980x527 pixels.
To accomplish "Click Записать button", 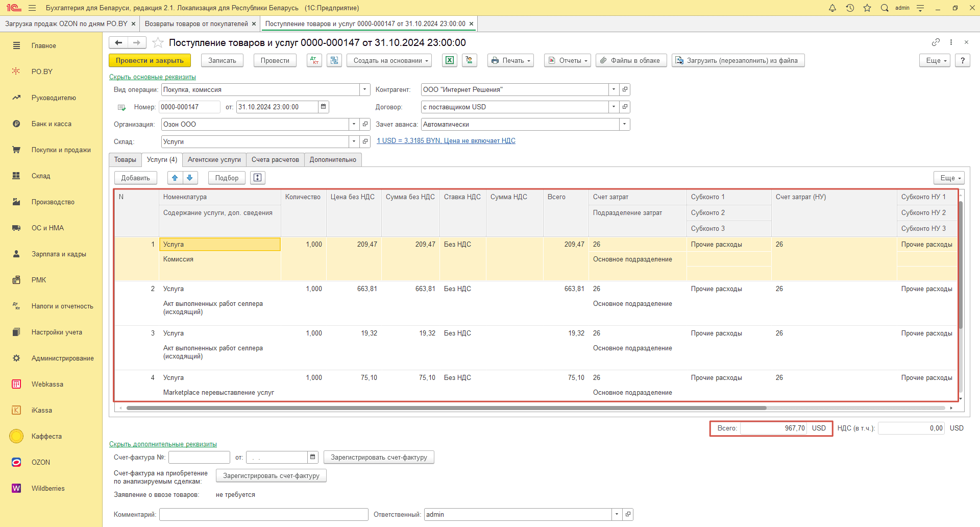I will coord(222,60).
